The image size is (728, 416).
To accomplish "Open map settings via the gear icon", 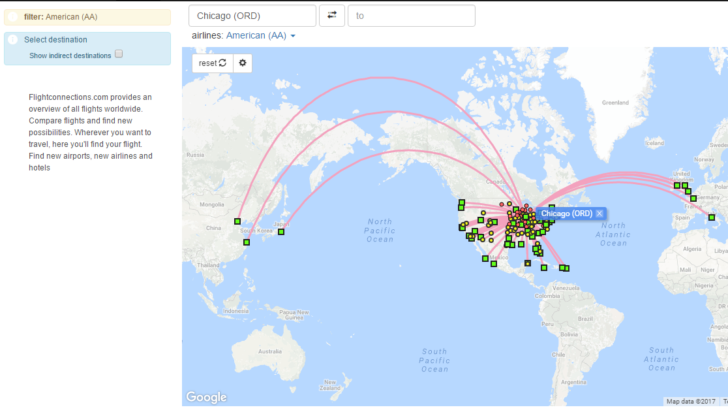I will 242,63.
